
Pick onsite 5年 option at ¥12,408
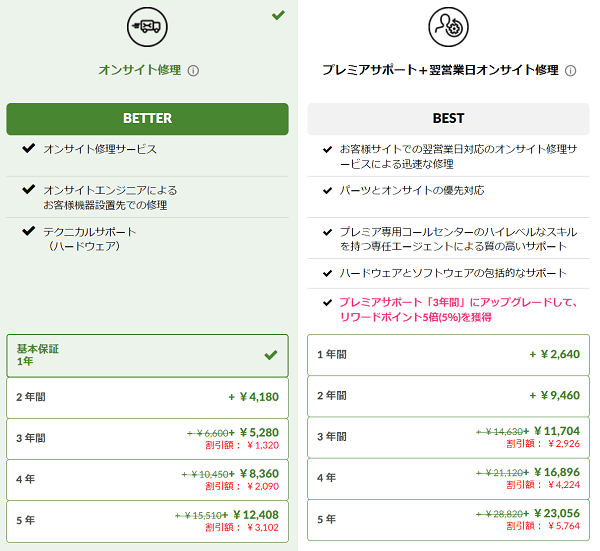(147, 521)
